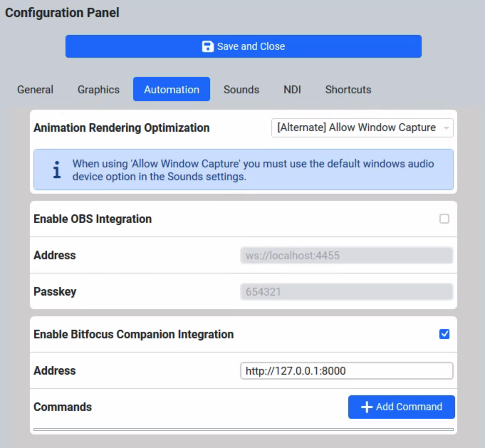Click the plus icon on Add Command
This screenshot has width=485, height=448.
pyautogui.click(x=367, y=407)
